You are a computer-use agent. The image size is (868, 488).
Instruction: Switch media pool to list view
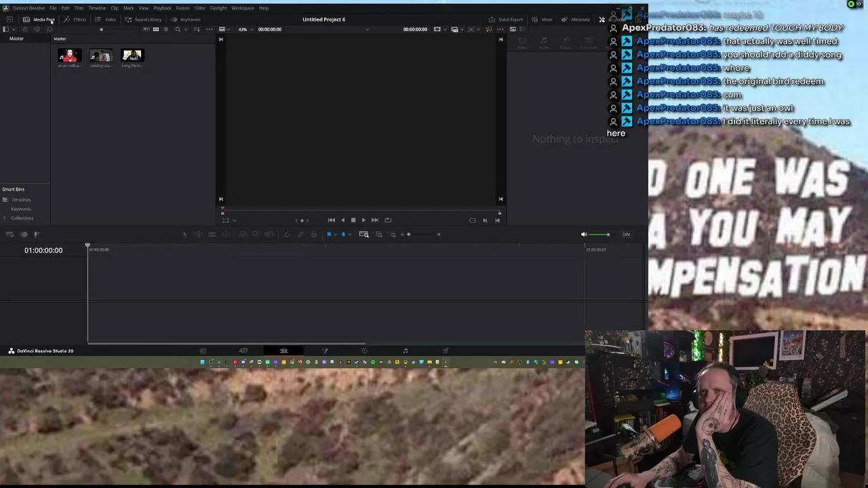click(x=165, y=29)
